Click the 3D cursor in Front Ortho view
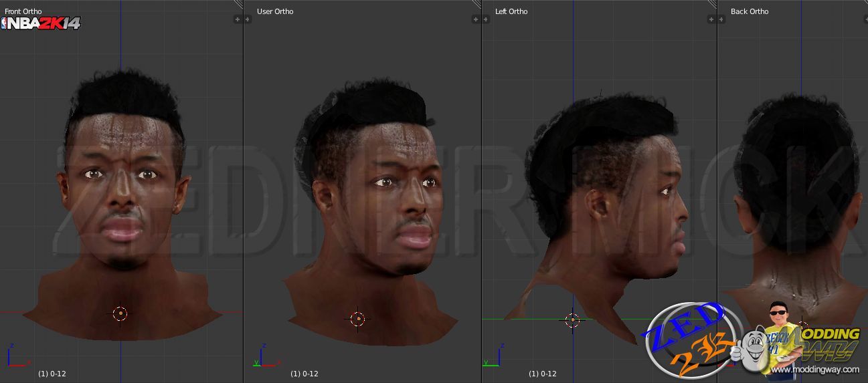 [x=120, y=313]
